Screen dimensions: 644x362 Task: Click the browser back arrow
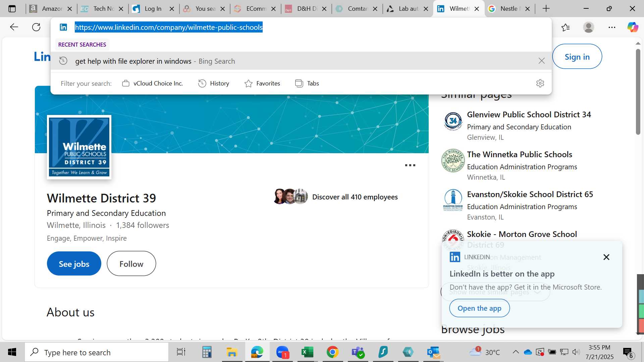coord(14,27)
